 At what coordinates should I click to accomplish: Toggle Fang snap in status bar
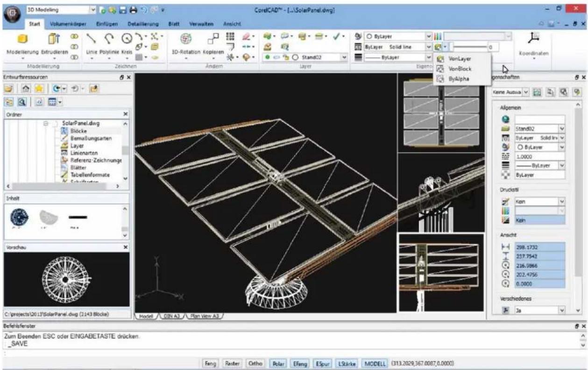pos(211,363)
